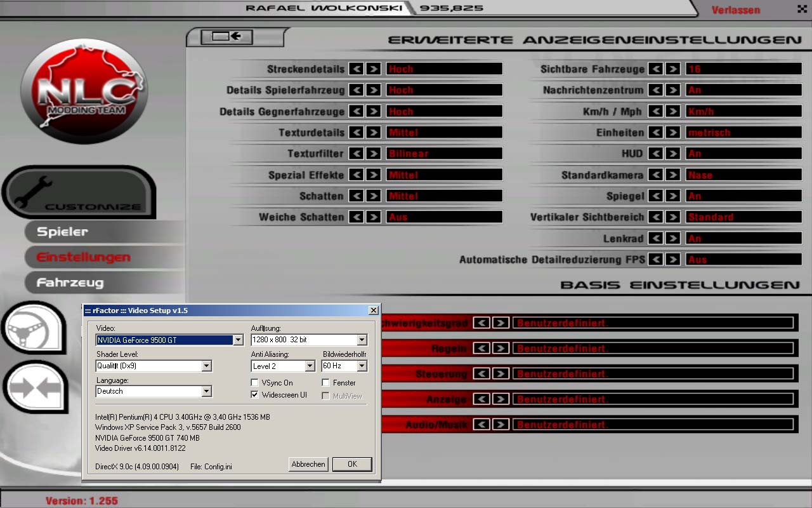The image size is (812, 508).
Task: Click the back arrow icon at top
Action: (226, 37)
